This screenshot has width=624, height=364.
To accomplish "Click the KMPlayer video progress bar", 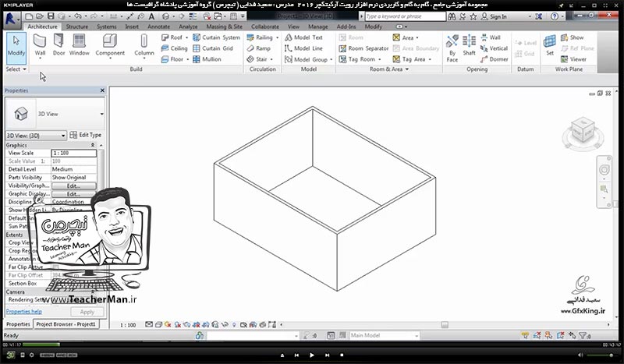I will point(310,345).
